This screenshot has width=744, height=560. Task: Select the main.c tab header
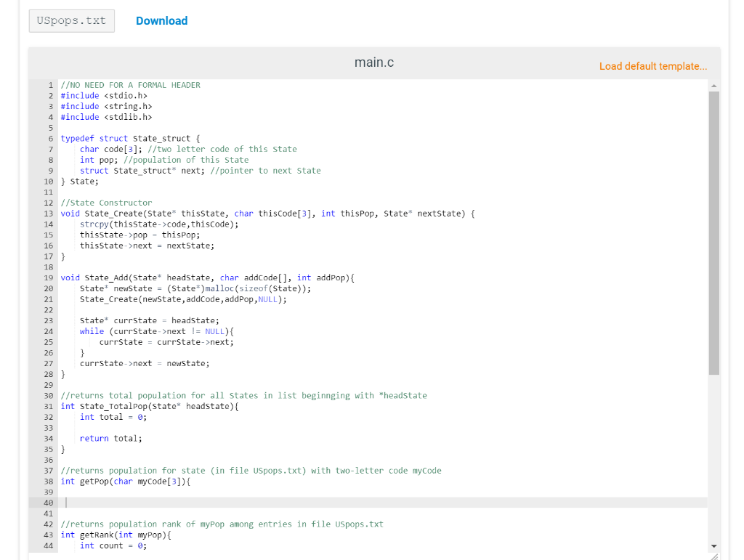pos(373,62)
